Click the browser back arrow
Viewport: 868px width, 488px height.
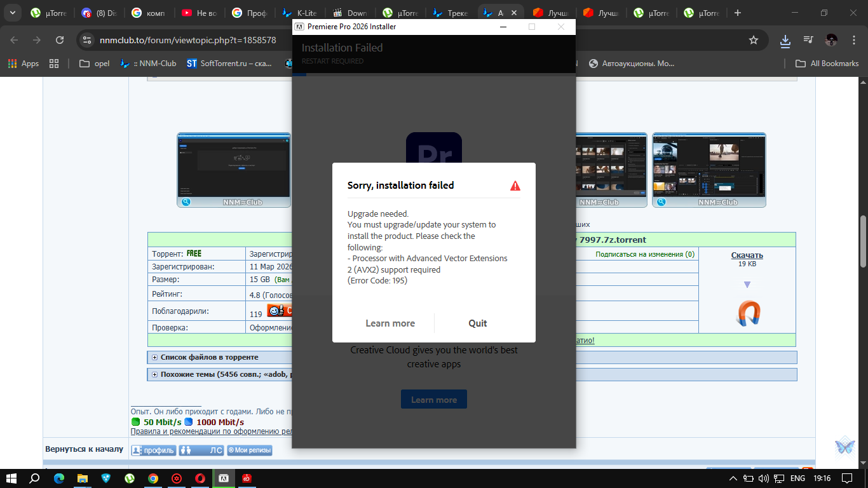tap(14, 40)
